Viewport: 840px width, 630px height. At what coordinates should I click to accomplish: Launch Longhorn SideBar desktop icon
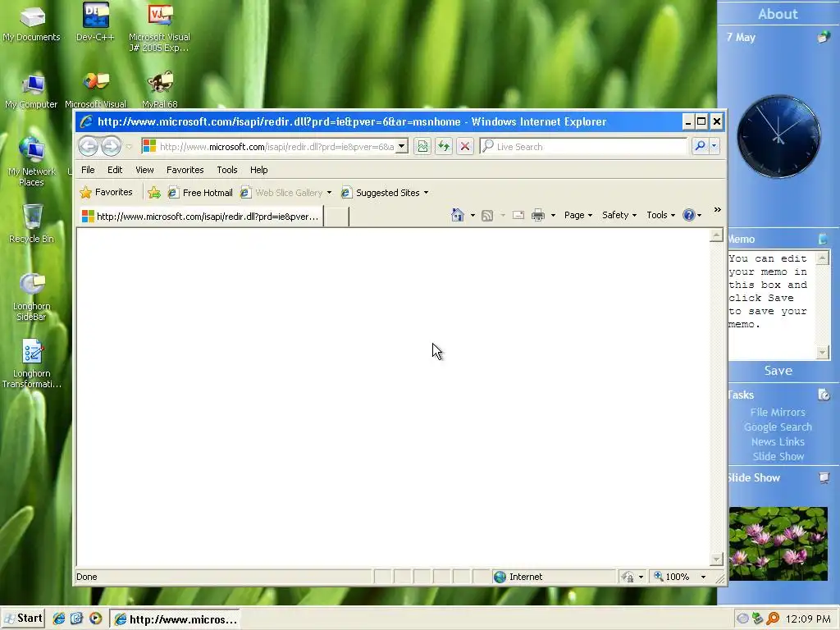[32, 297]
